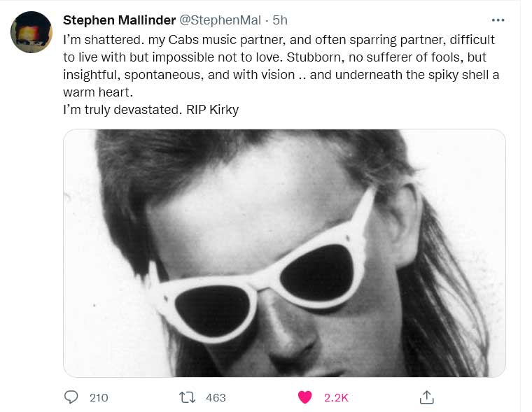Click the hair at the photo's top
Image resolution: width=532 pixels, height=412 pixels.
231,150
